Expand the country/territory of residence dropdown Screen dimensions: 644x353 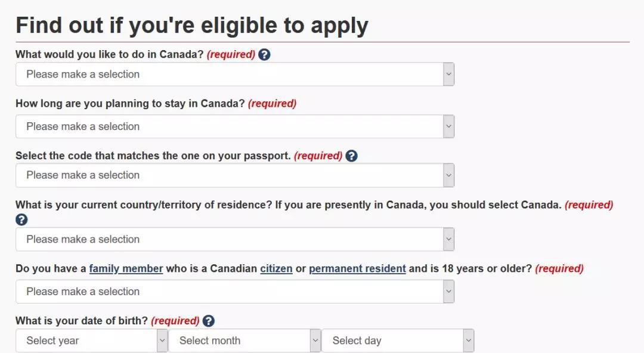(234, 239)
